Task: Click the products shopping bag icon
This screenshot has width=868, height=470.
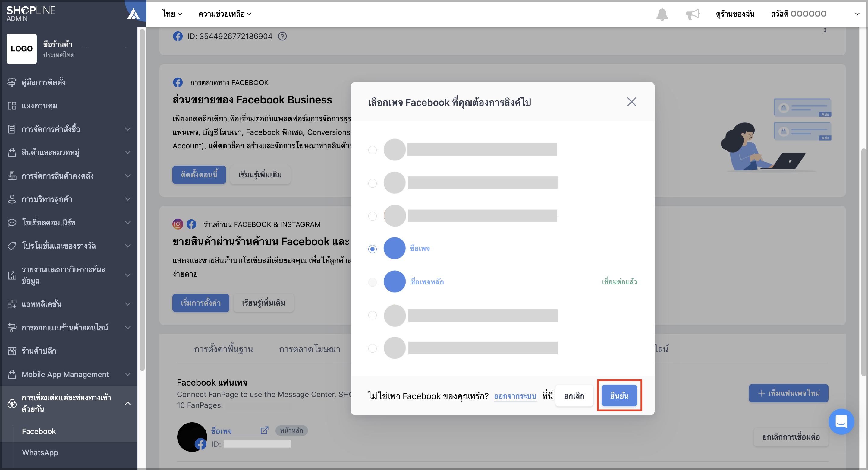Action: click(12, 152)
